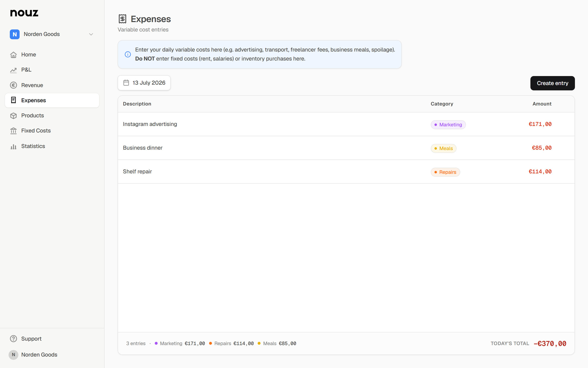Image resolution: width=588 pixels, height=368 pixels.
Task: Select the Business dinner row description
Action: coord(143,148)
